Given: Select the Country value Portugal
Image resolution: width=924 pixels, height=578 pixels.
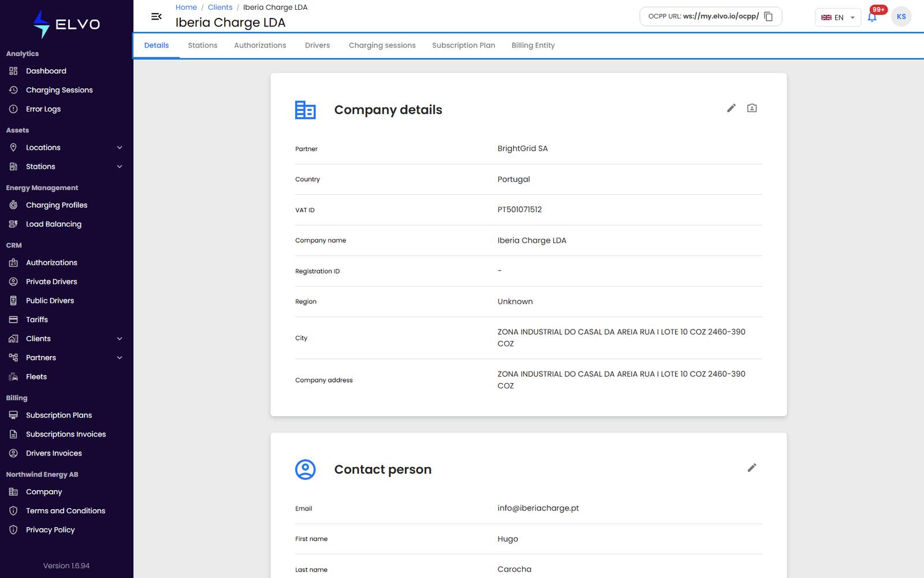Looking at the screenshot, I should coord(514,179).
